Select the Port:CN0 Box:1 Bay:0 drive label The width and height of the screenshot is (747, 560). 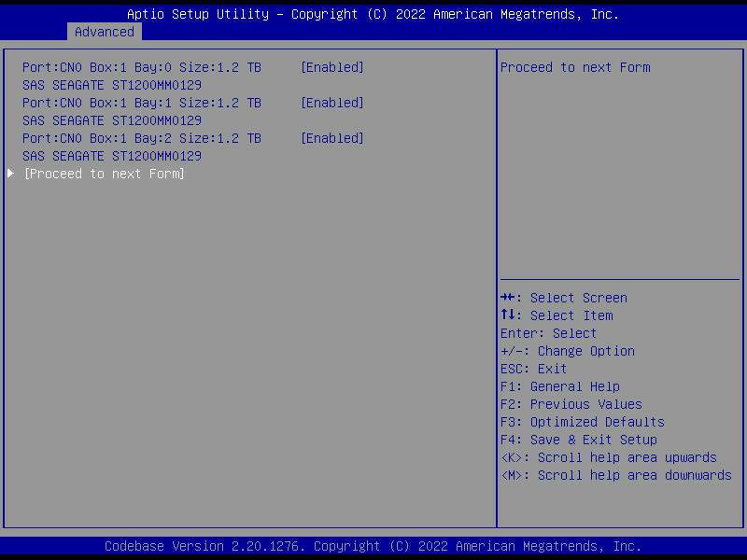pyautogui.click(x=141, y=67)
